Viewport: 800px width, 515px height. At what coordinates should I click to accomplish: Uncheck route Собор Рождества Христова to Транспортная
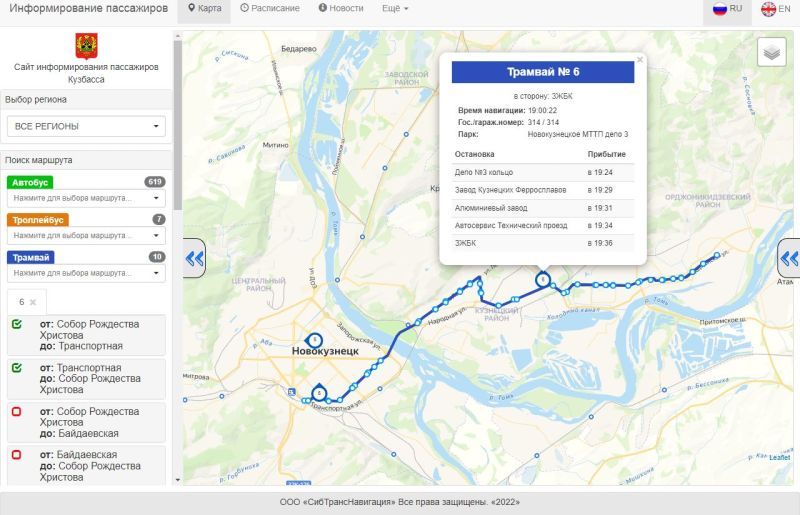[17, 325]
